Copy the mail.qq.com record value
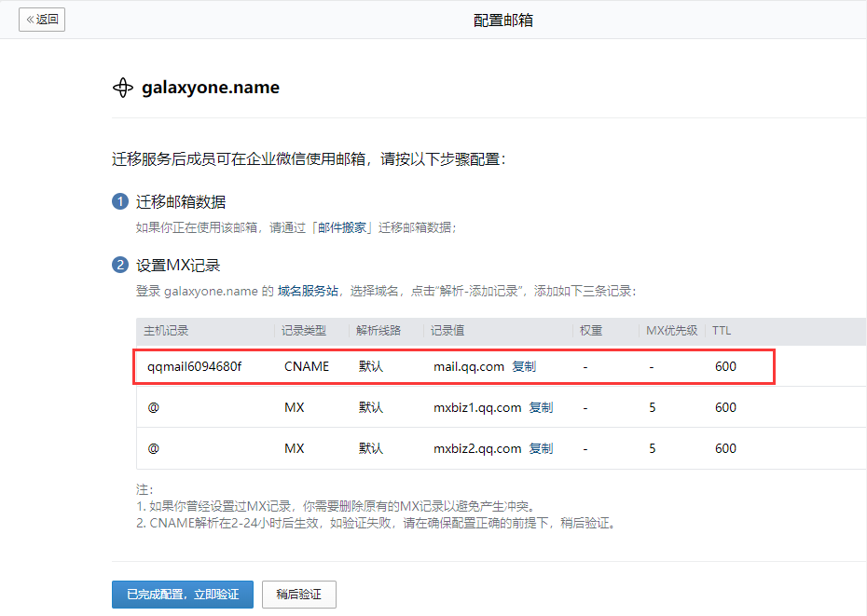This screenshot has width=867, height=616. (x=524, y=366)
